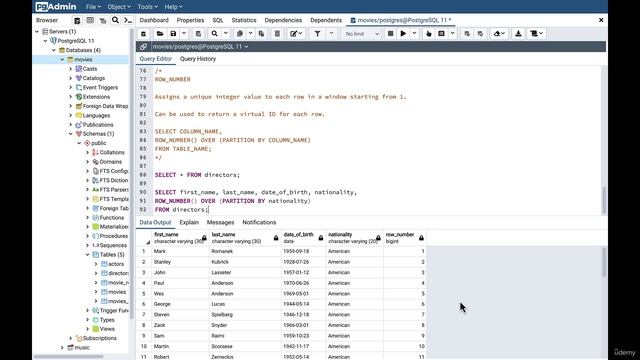
Task: Open the File menu
Action: coord(93,7)
